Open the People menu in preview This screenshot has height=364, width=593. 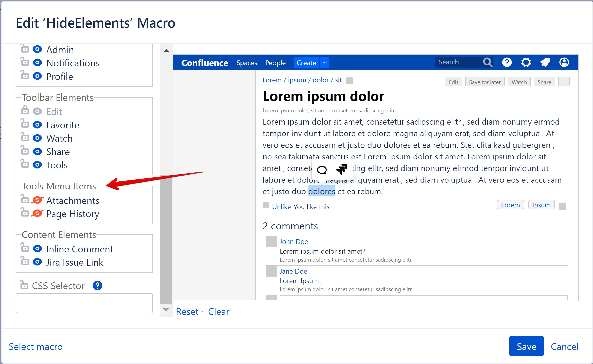point(275,63)
